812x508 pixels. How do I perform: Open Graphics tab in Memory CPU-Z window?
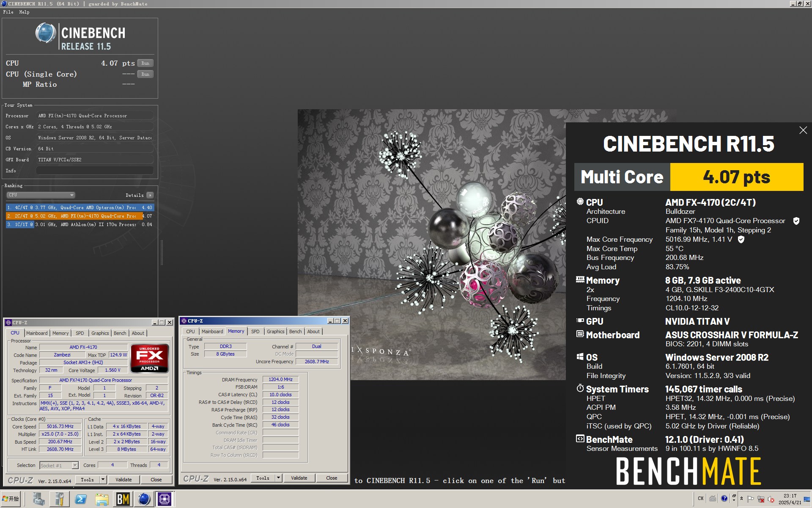click(275, 331)
